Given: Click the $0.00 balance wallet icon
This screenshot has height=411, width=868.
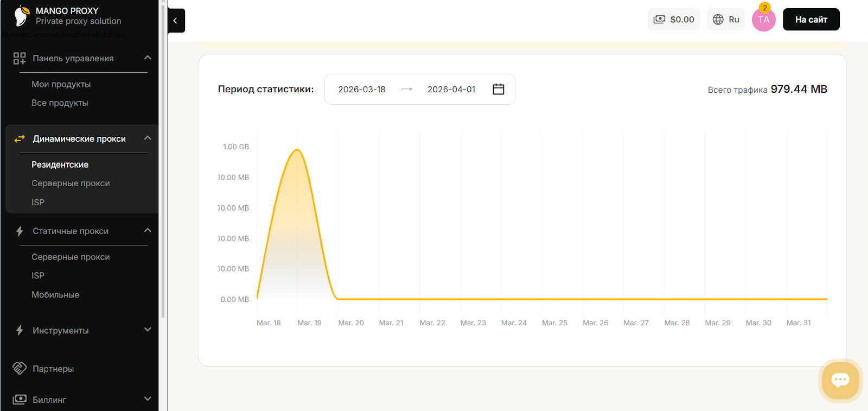Looking at the screenshot, I should pos(659,20).
